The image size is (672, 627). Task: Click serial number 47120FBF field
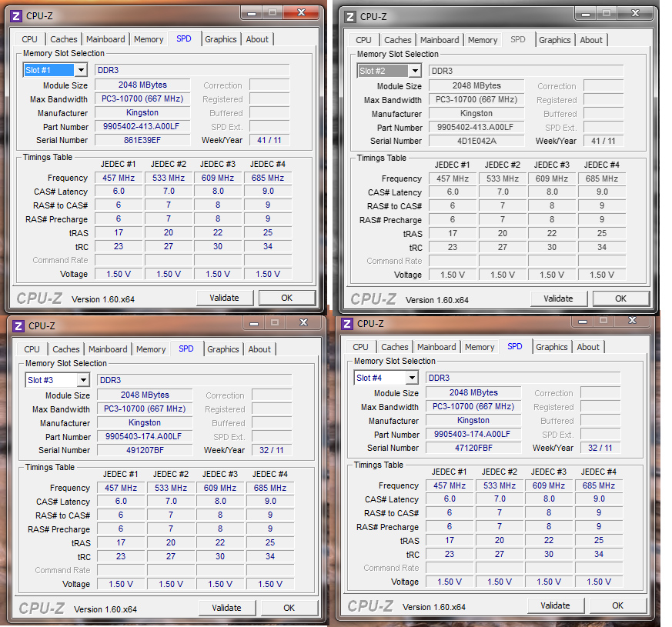pos(473,448)
